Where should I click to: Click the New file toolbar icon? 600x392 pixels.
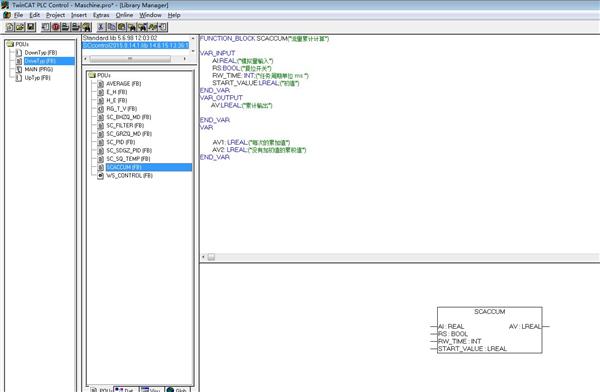(10, 27)
